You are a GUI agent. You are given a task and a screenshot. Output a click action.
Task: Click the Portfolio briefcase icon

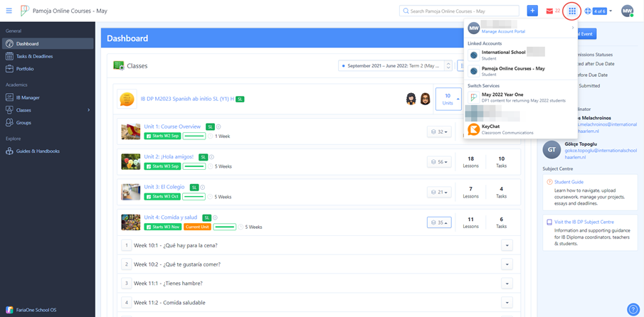(9, 69)
